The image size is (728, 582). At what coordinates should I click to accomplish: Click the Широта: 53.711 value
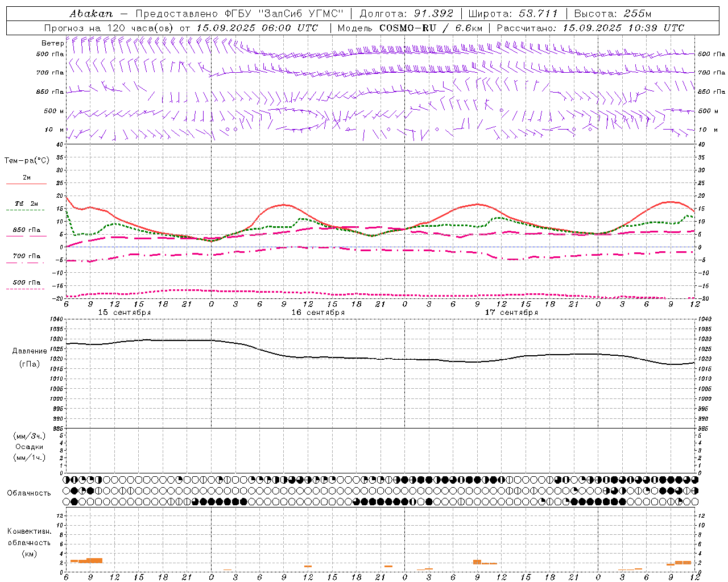[513, 14]
